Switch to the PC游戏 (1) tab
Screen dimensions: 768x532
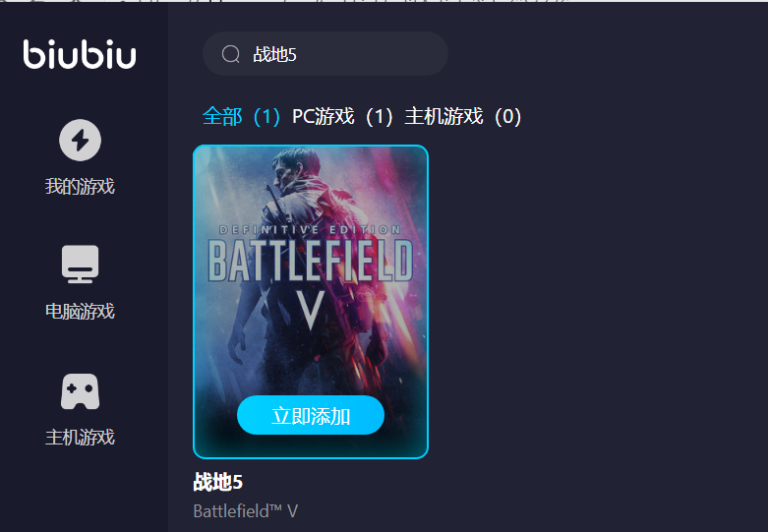pyautogui.click(x=342, y=117)
